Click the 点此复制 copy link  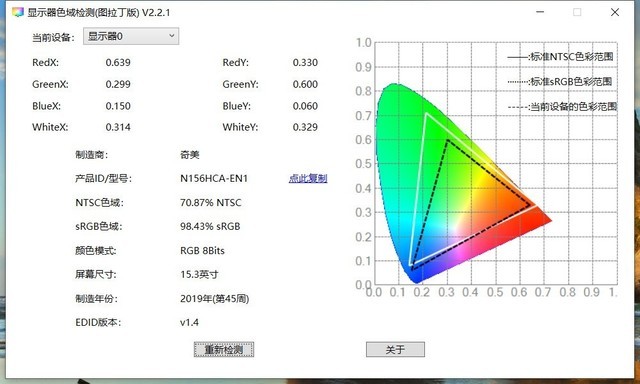[308, 178]
